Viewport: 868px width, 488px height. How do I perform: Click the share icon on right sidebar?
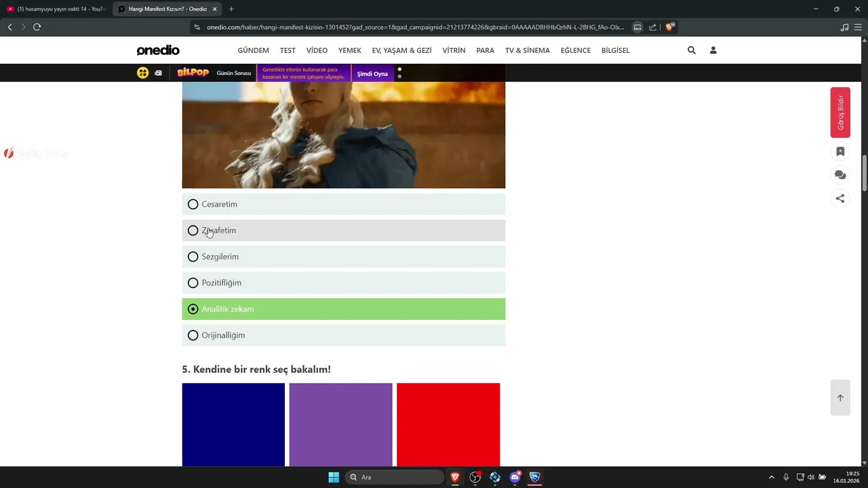pos(840,199)
